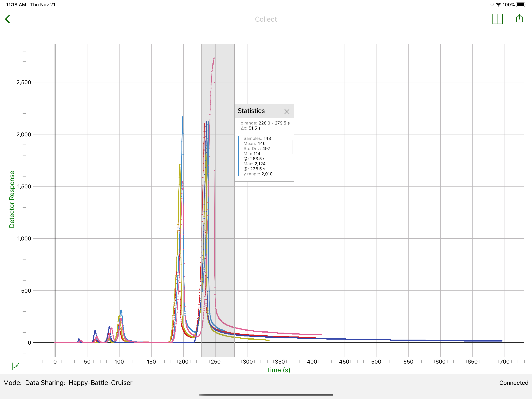Tap the Detector Response axis label
This screenshot has height=399, width=532.
pos(12,199)
